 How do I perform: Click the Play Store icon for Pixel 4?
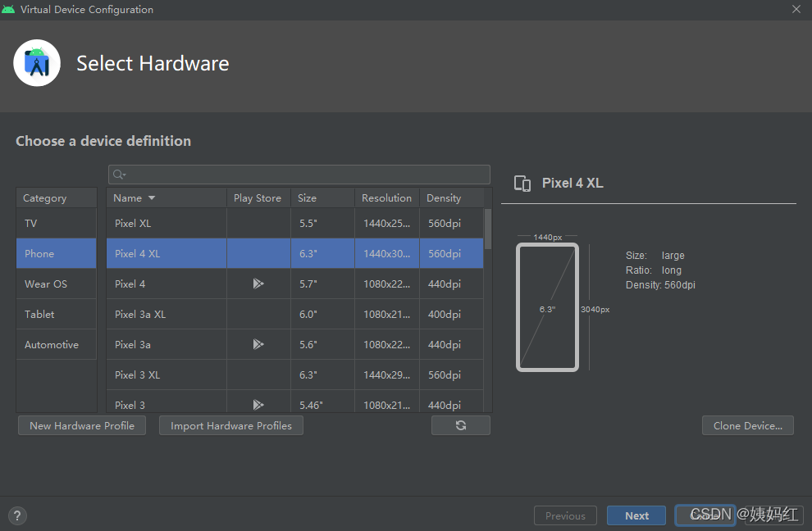tap(258, 284)
